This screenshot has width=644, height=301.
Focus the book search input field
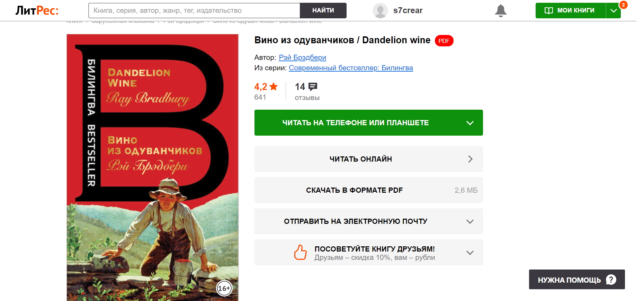click(x=194, y=10)
